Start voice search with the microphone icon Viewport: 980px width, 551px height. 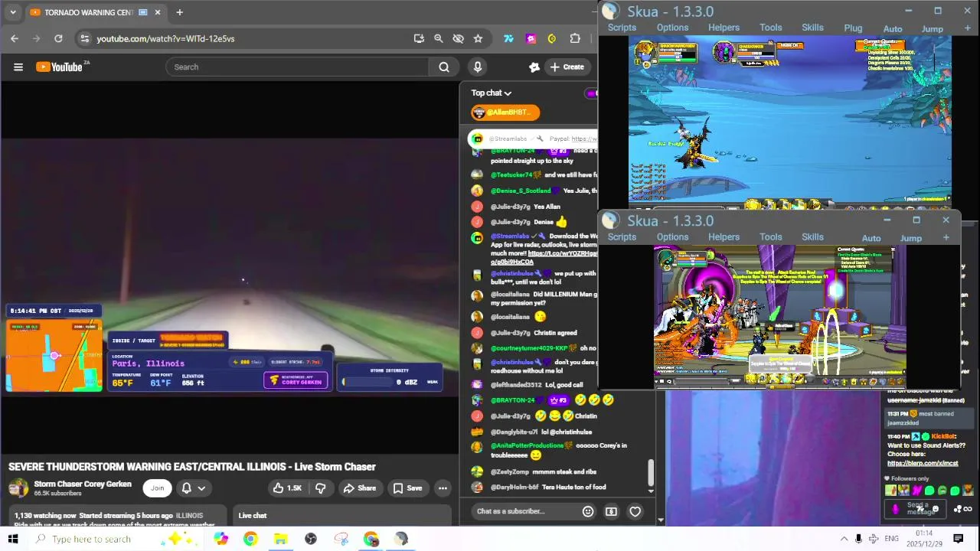[x=478, y=67]
